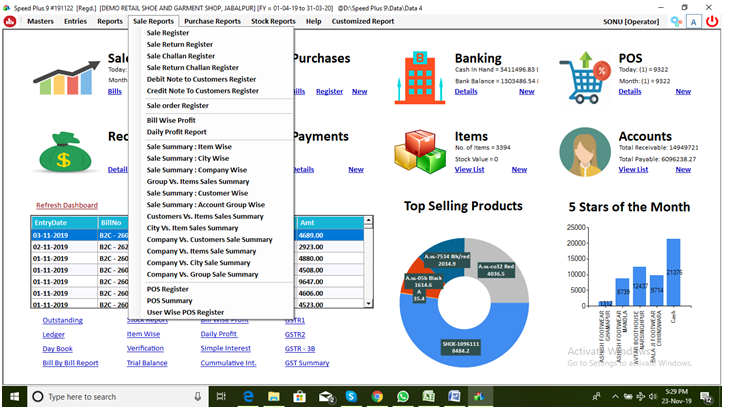Click the Refresh Dashboard link
752x419 pixels.
coord(67,205)
